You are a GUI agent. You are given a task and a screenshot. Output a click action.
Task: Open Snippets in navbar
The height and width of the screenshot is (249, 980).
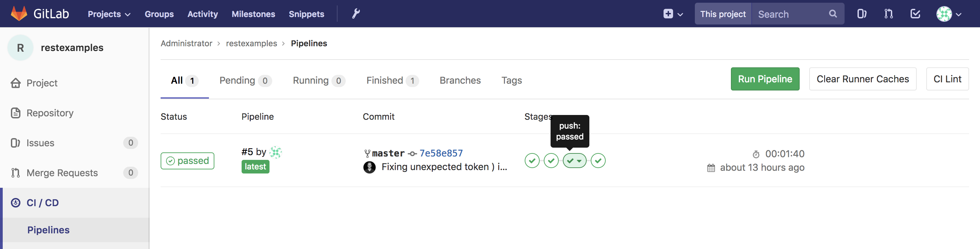tap(306, 14)
